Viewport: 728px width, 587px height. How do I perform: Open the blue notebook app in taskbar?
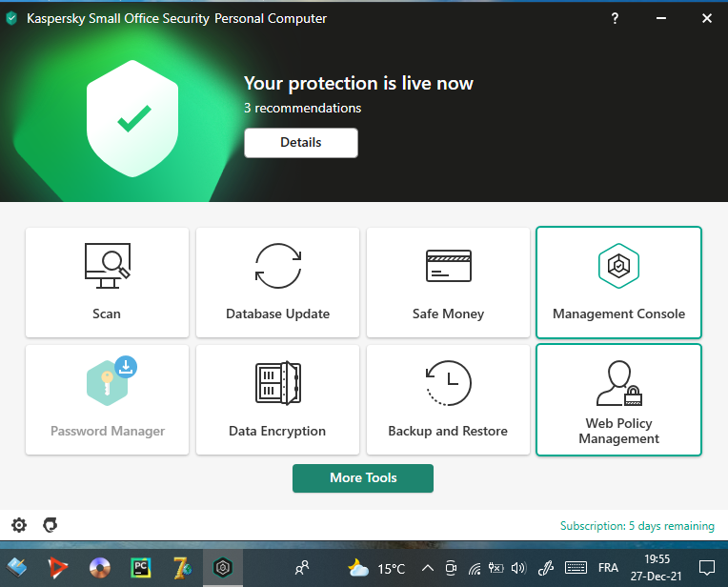[x=17, y=568]
